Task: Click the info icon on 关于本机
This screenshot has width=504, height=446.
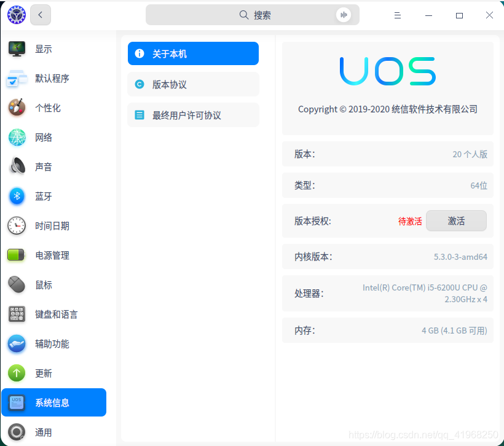Action: point(140,53)
